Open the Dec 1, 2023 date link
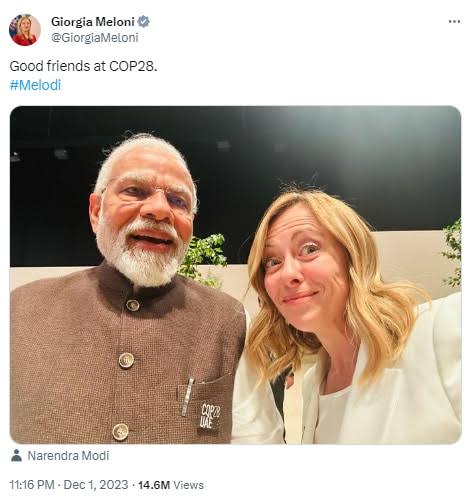This screenshot has height=501, width=474. pyautogui.click(x=96, y=485)
